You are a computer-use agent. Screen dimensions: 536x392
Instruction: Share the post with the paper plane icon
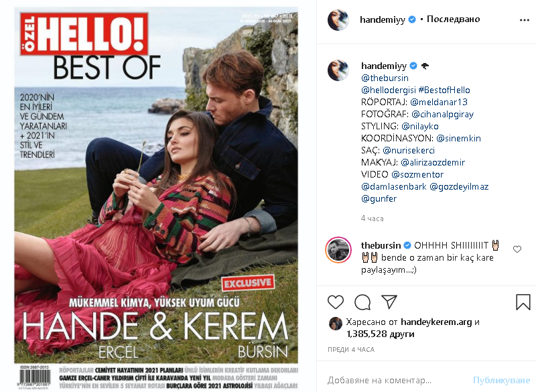point(389,302)
